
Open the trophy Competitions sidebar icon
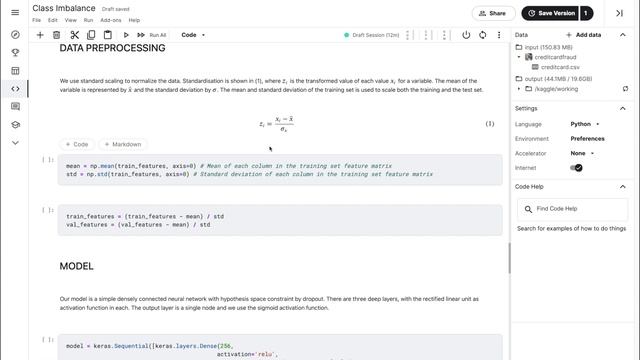pyautogui.click(x=15, y=53)
